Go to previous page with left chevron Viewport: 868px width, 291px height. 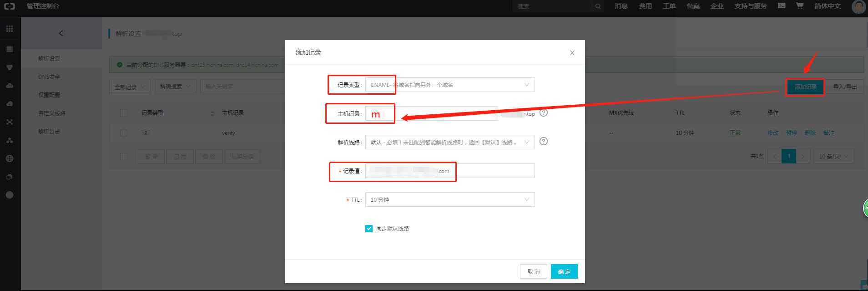point(774,156)
